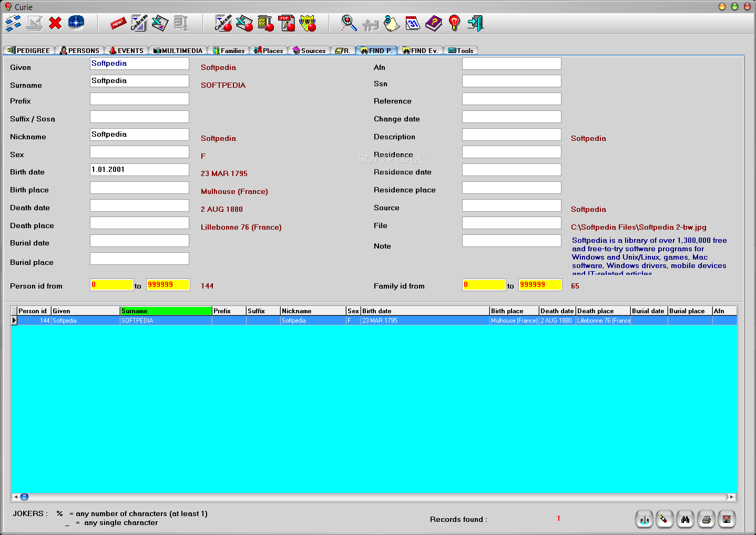Click the Person id from yellow field
The image size is (756, 535).
[111, 285]
